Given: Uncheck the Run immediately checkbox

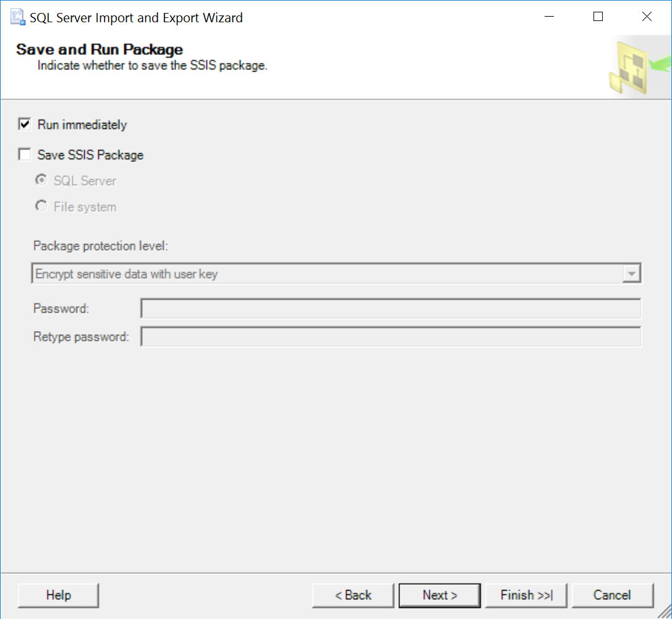Looking at the screenshot, I should [25, 124].
